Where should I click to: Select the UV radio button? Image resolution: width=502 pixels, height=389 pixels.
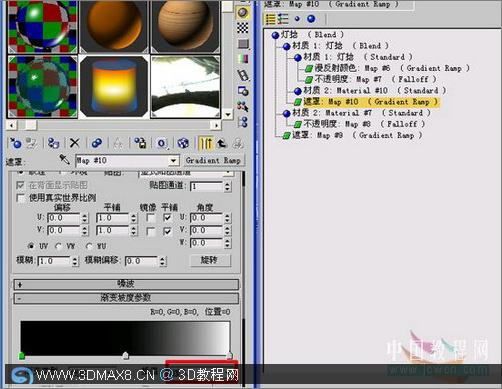tap(31, 246)
